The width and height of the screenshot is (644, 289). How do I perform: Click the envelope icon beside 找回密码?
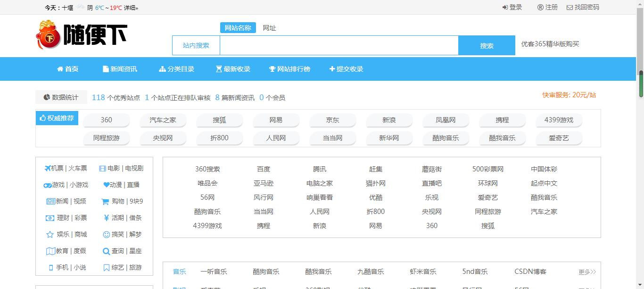tap(570, 8)
